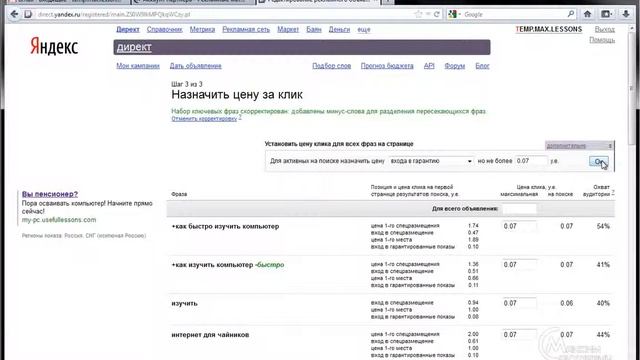Click the 'Шаг 3 из 3' step label
The height and width of the screenshot is (360, 640).
coord(187,84)
